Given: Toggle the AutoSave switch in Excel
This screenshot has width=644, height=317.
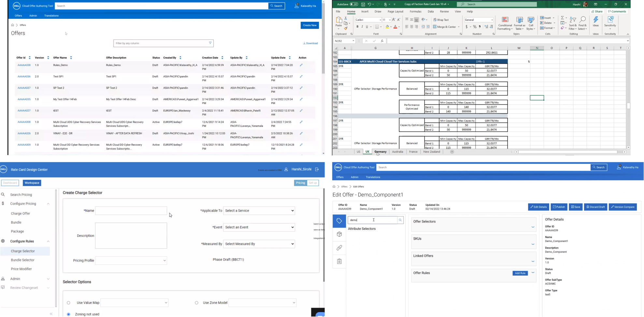Looking at the screenshot, I should (x=354, y=4).
